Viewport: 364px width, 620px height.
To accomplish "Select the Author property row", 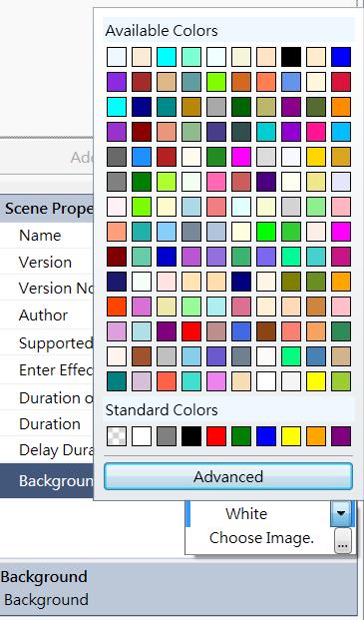I will (47, 315).
